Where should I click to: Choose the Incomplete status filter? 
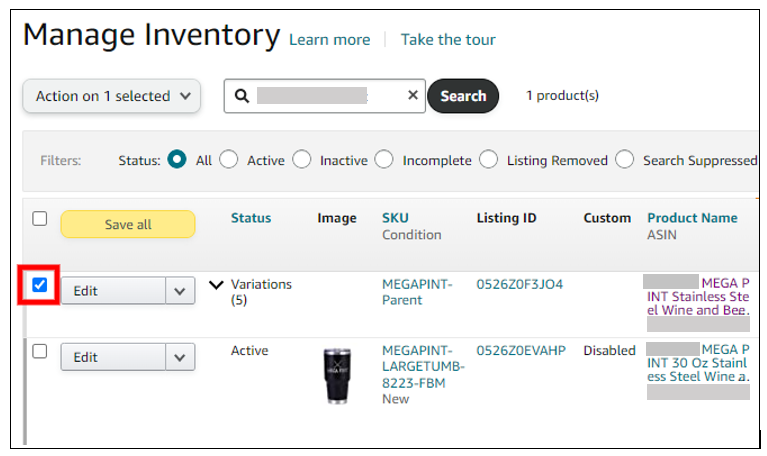pyautogui.click(x=385, y=160)
